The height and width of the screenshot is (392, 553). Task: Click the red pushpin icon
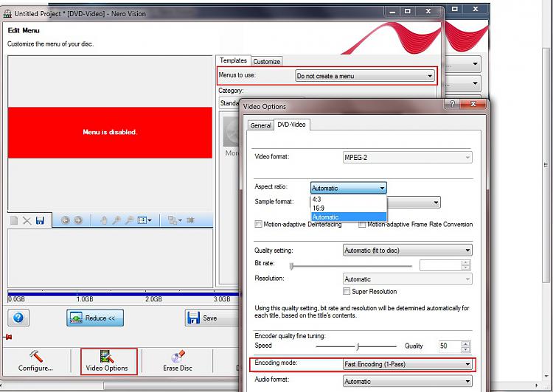[8, 337]
